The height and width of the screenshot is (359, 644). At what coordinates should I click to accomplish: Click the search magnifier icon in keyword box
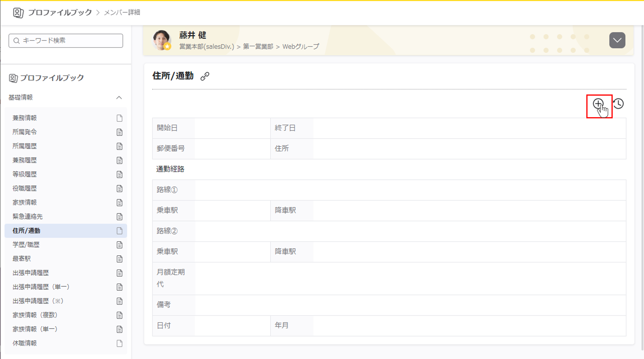[17, 41]
